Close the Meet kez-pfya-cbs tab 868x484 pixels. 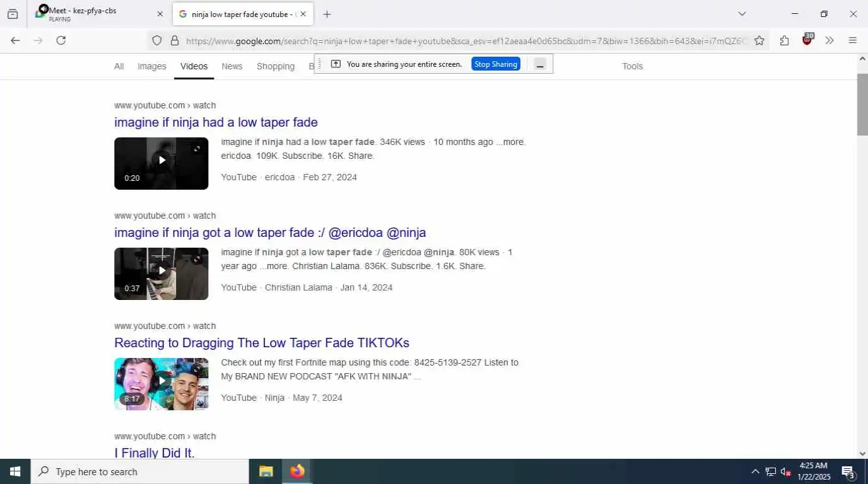point(160,14)
